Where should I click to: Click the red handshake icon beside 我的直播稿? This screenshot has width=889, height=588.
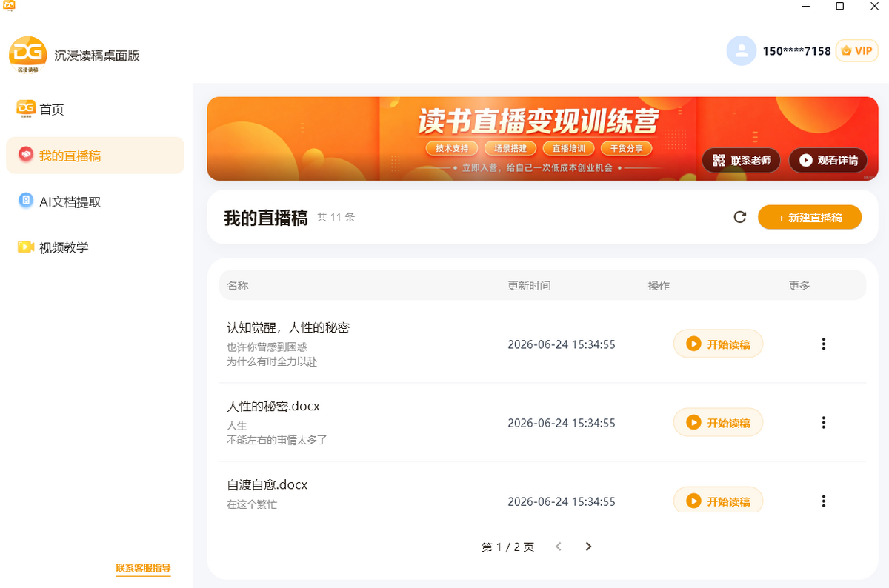[x=26, y=155]
